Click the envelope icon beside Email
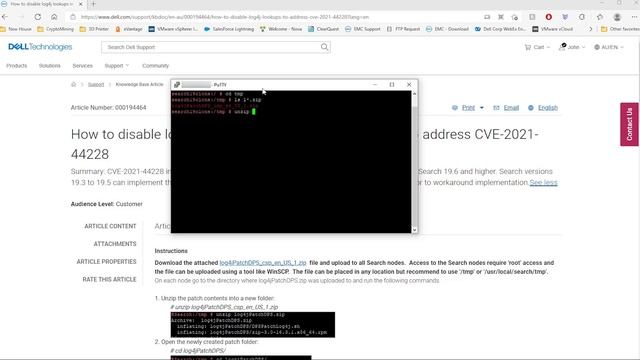 coord(496,108)
